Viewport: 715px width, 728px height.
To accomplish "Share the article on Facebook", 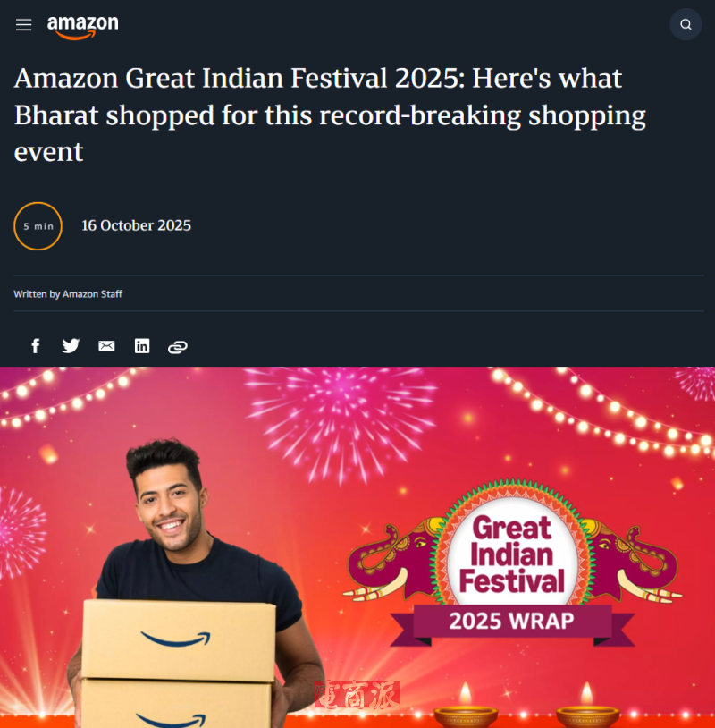I will (36, 346).
